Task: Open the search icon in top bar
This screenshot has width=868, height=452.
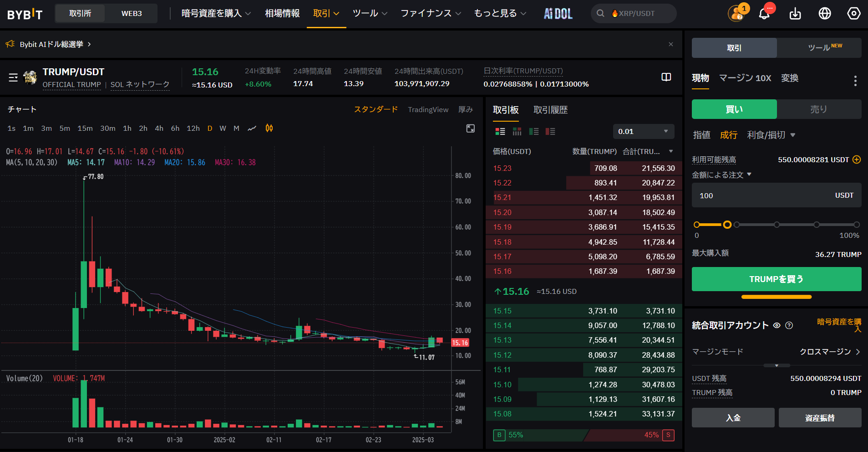Action: point(601,14)
